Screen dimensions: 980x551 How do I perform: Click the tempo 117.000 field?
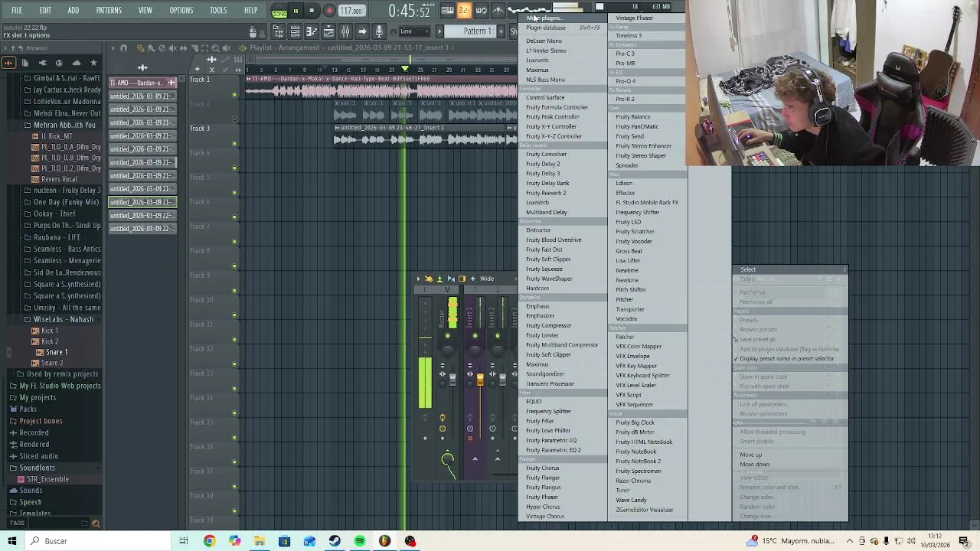[x=351, y=11]
